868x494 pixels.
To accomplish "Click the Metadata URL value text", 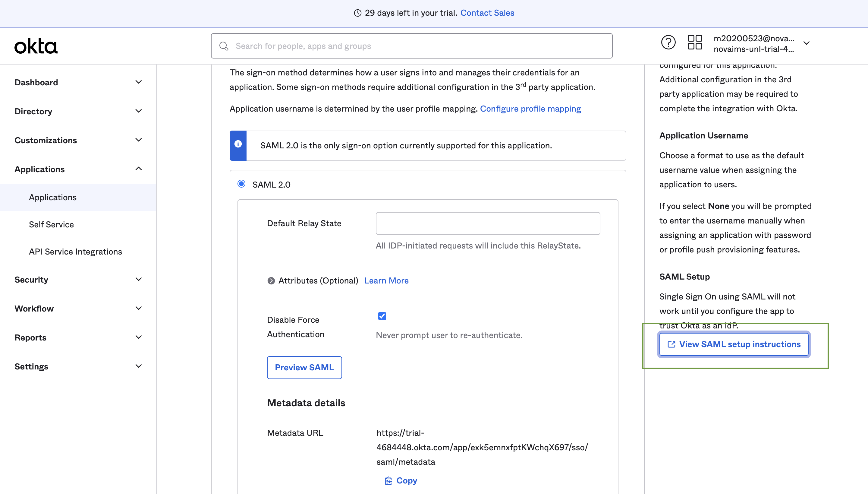I will coord(482,447).
